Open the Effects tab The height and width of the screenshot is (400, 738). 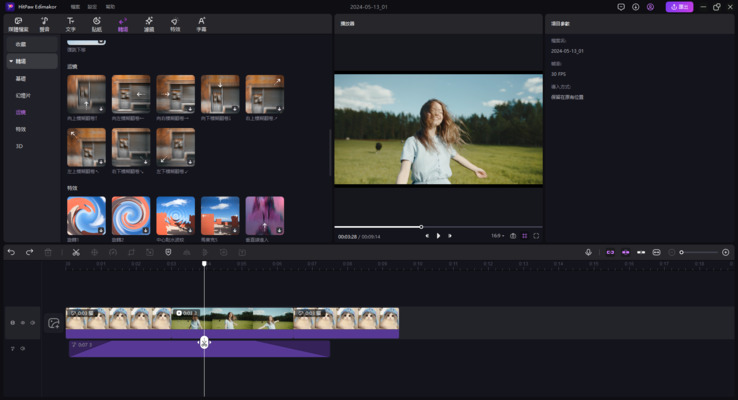tap(175, 24)
